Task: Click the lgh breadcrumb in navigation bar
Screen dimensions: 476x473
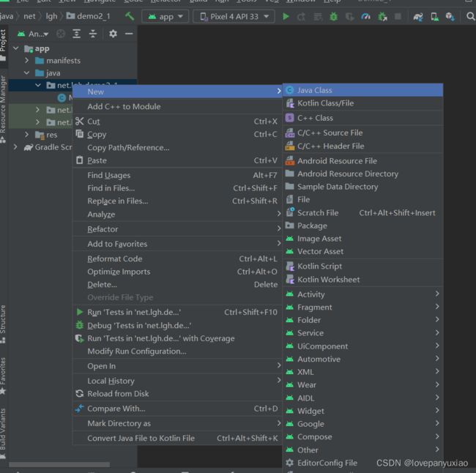Action: pos(51,16)
